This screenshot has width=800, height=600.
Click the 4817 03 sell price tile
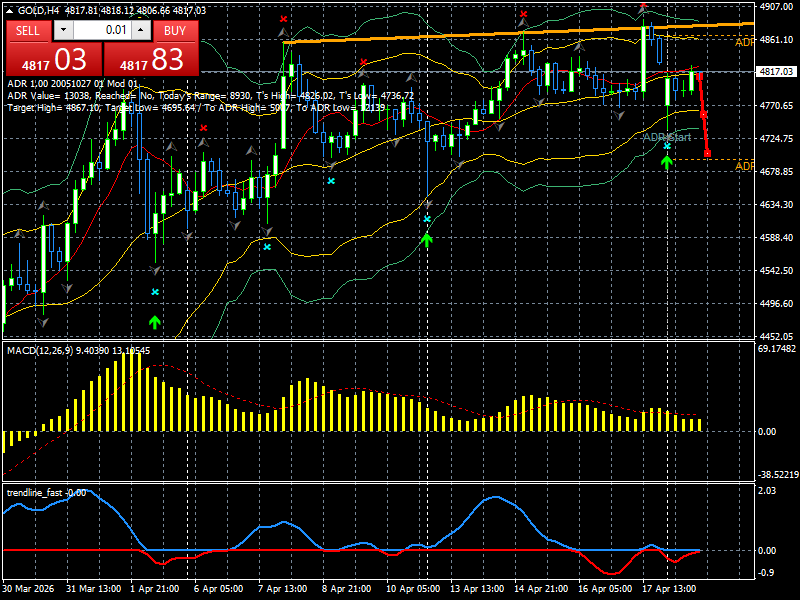54,59
